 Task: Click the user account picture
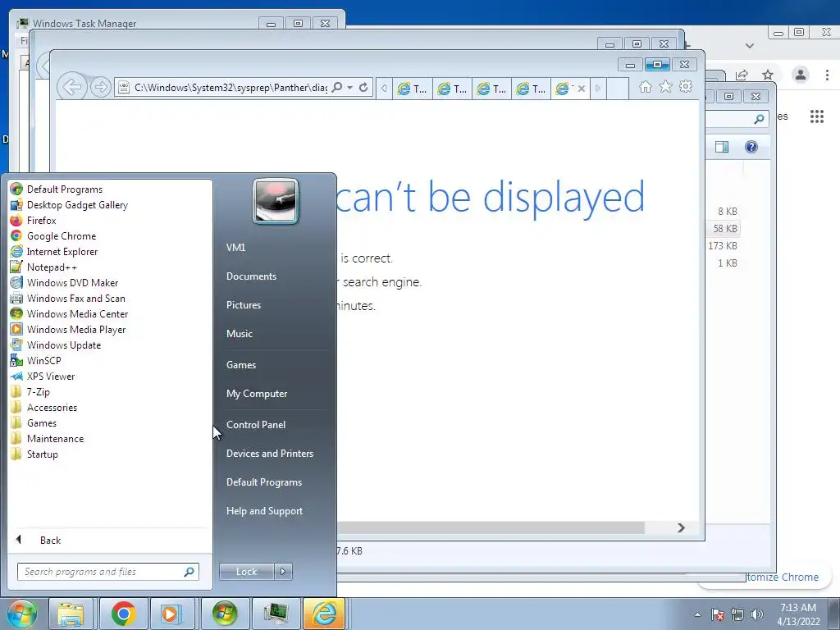click(x=276, y=201)
